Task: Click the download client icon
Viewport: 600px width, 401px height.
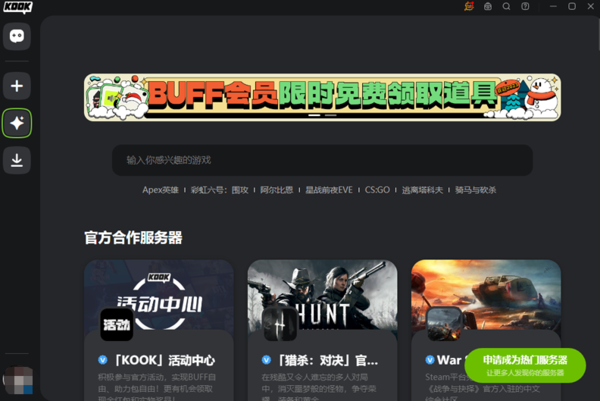Action: coord(17,160)
